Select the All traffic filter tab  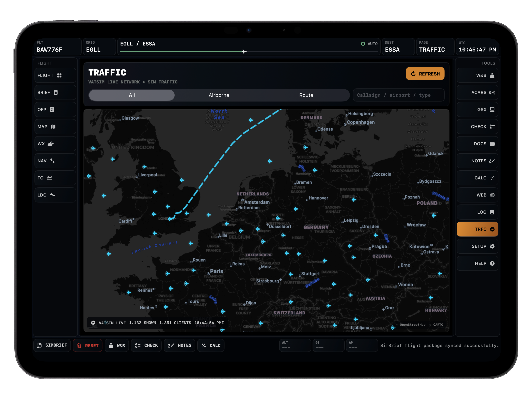point(132,95)
